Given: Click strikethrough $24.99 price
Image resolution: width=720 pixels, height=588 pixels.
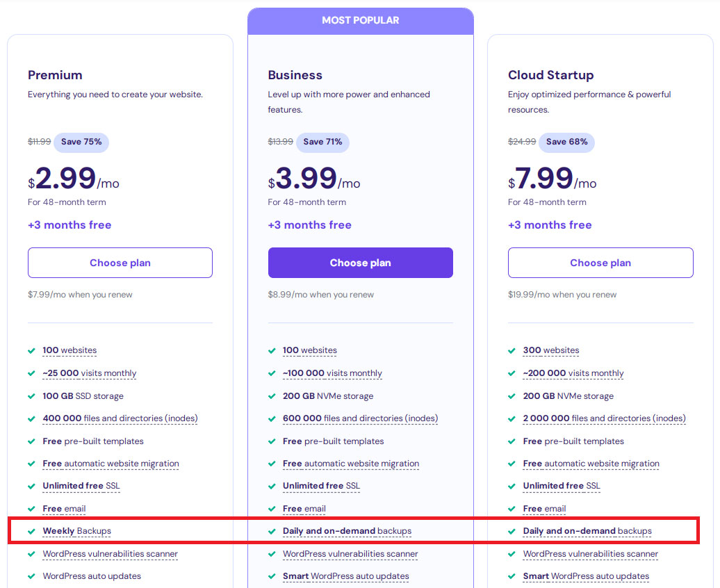Looking at the screenshot, I should pos(522,142).
